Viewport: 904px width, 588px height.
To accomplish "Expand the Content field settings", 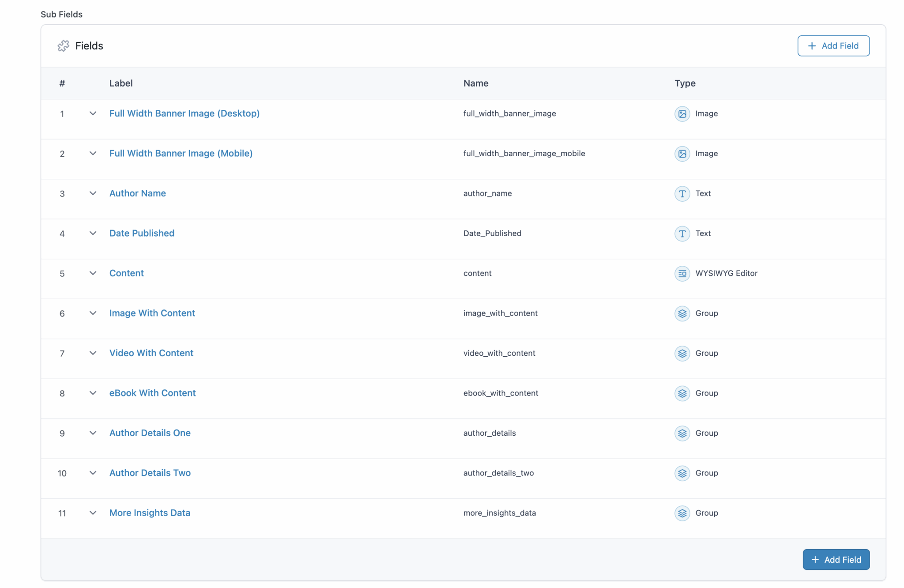I will click(93, 273).
